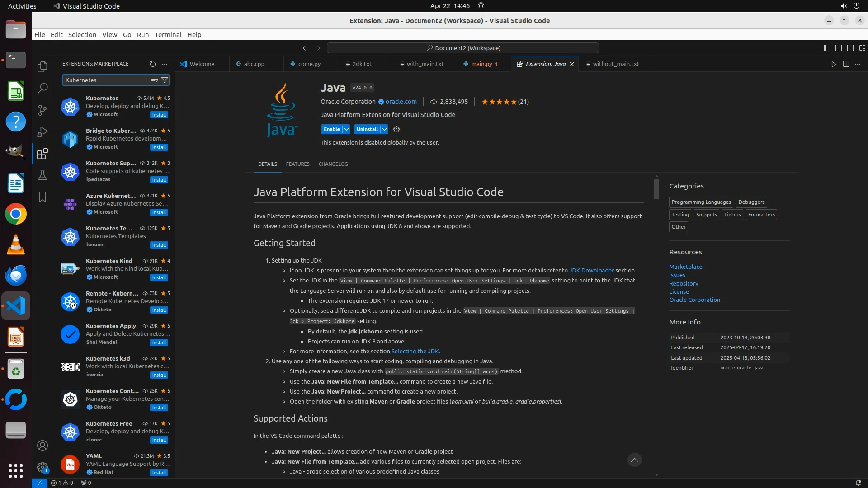Open the Explorer view in activity bar
Screen dimensions: 868x488
42,67
